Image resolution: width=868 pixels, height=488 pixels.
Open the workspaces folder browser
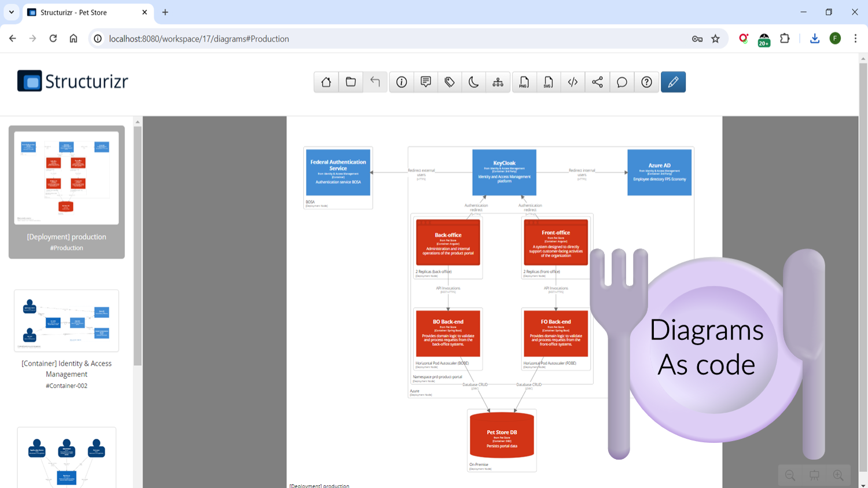click(x=350, y=82)
